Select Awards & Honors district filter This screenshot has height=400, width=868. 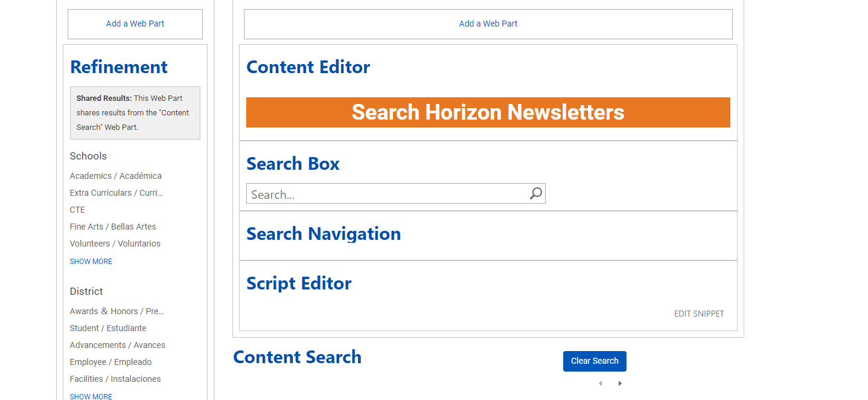tap(116, 311)
